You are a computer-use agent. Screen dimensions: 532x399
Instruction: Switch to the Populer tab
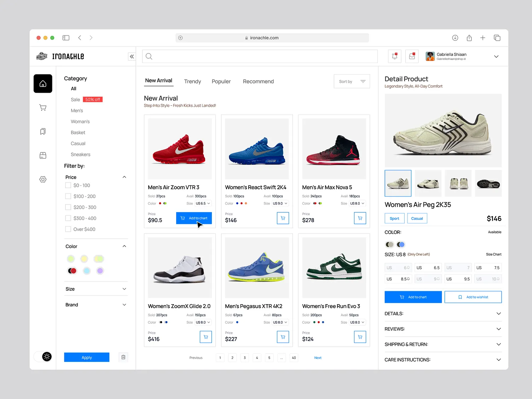pos(221,81)
